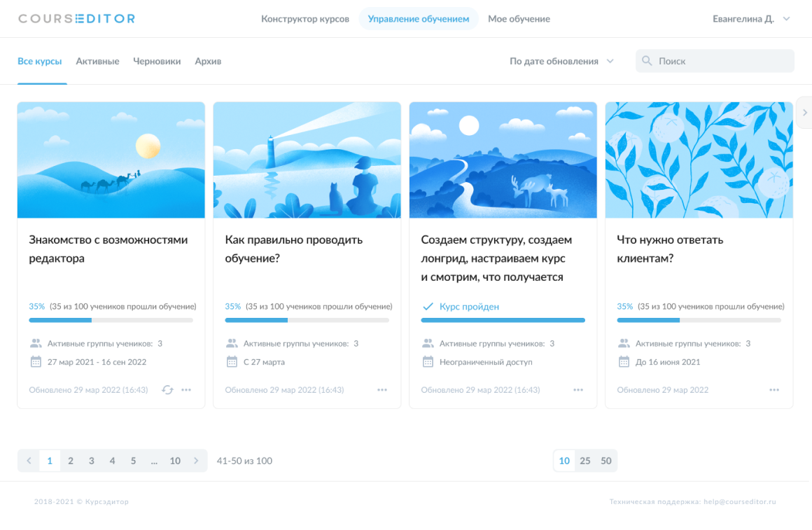Expand the 'Евангелина Д.' account menu

click(x=750, y=19)
